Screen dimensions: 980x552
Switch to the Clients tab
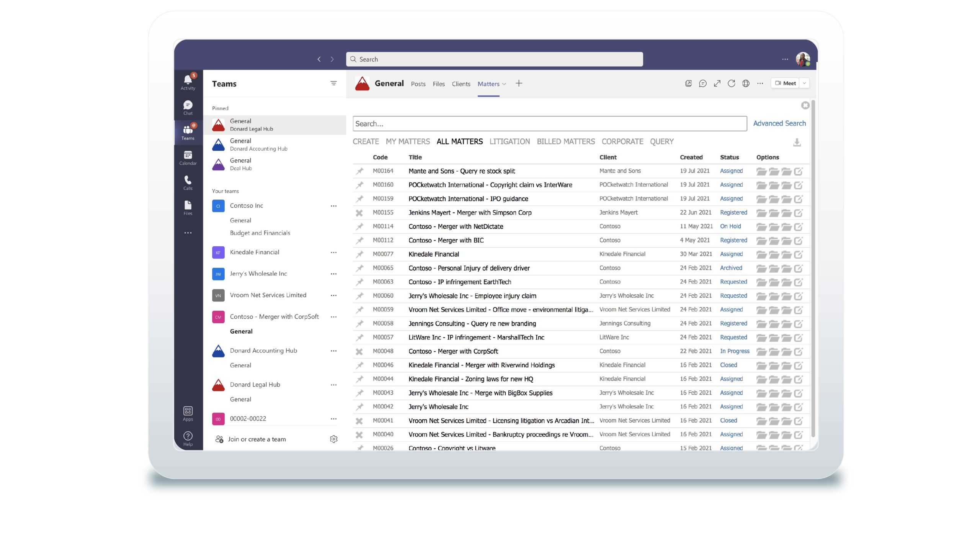point(461,84)
